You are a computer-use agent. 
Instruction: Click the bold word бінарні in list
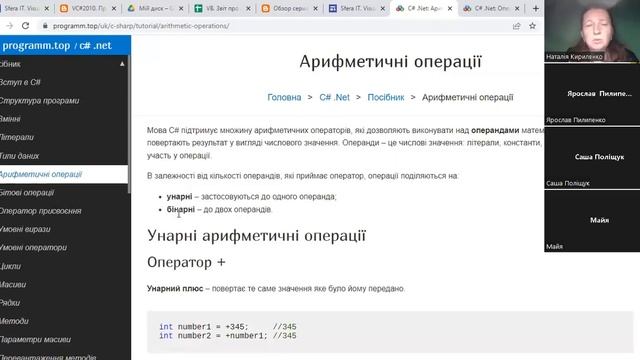coord(181,209)
